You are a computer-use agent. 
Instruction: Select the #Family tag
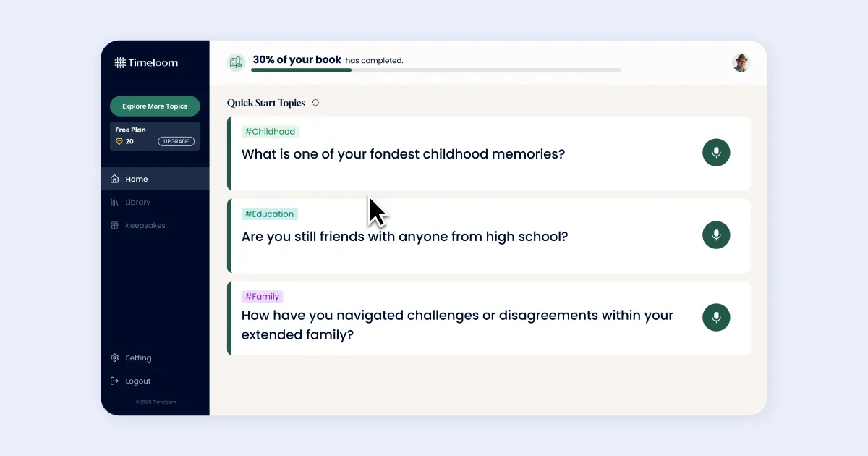pos(262,297)
